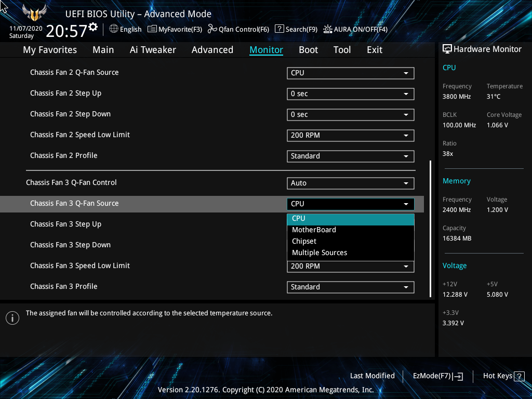Select Chassis Fan 3 Profile label
The width and height of the screenshot is (532, 399).
(64, 286)
